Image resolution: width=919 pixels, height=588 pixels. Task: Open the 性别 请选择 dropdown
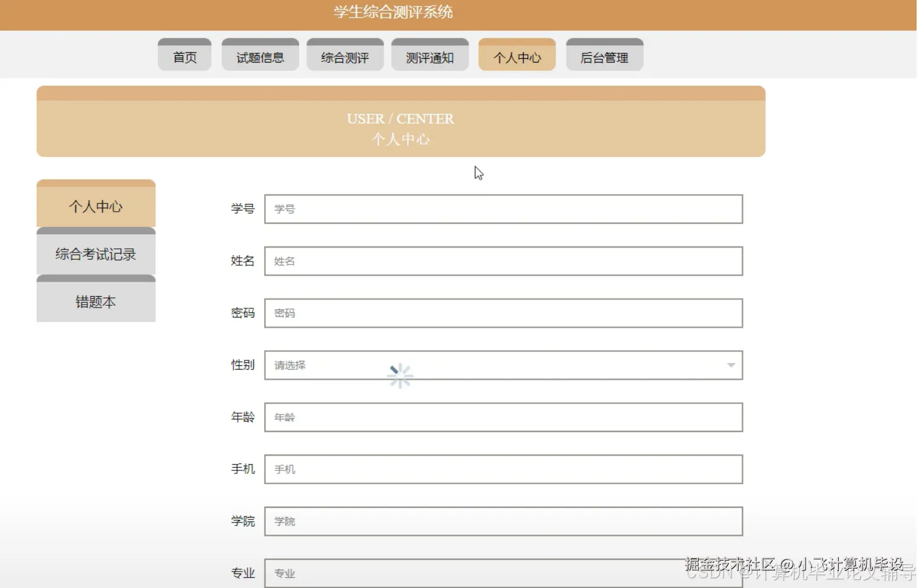coord(503,365)
